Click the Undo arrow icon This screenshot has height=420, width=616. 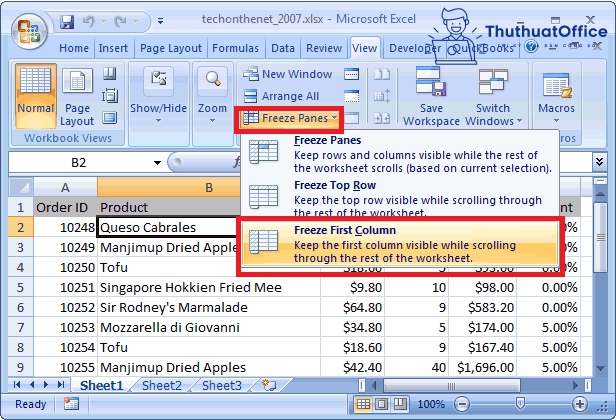click(89, 21)
